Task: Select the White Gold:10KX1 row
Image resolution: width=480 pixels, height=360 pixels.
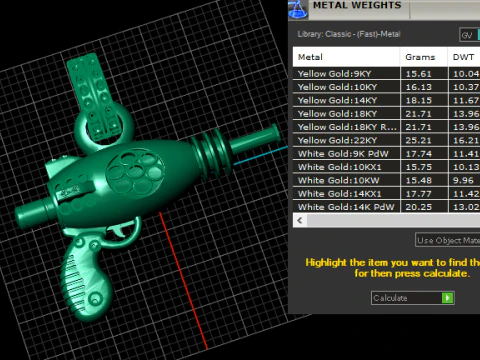Action: (386, 167)
